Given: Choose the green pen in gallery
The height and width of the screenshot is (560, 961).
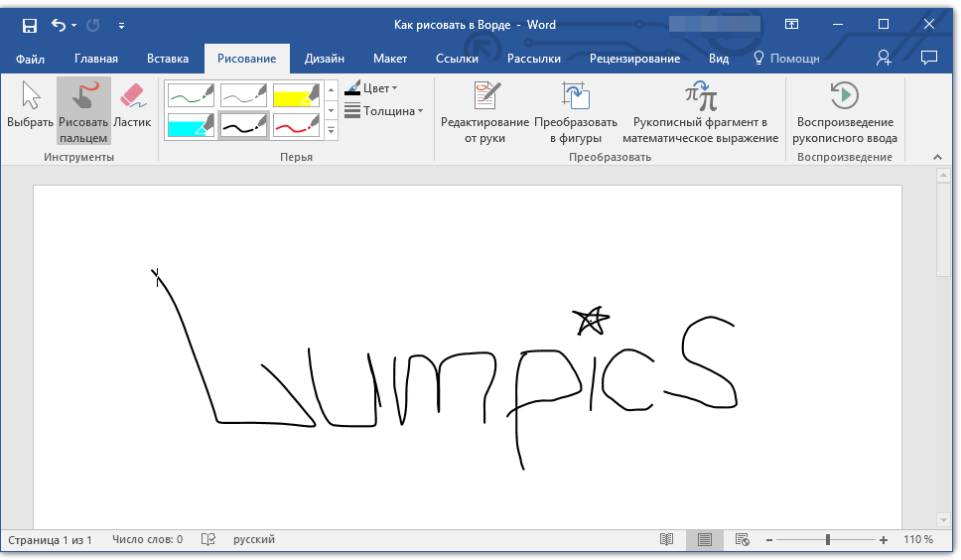Looking at the screenshot, I should pos(191,95).
